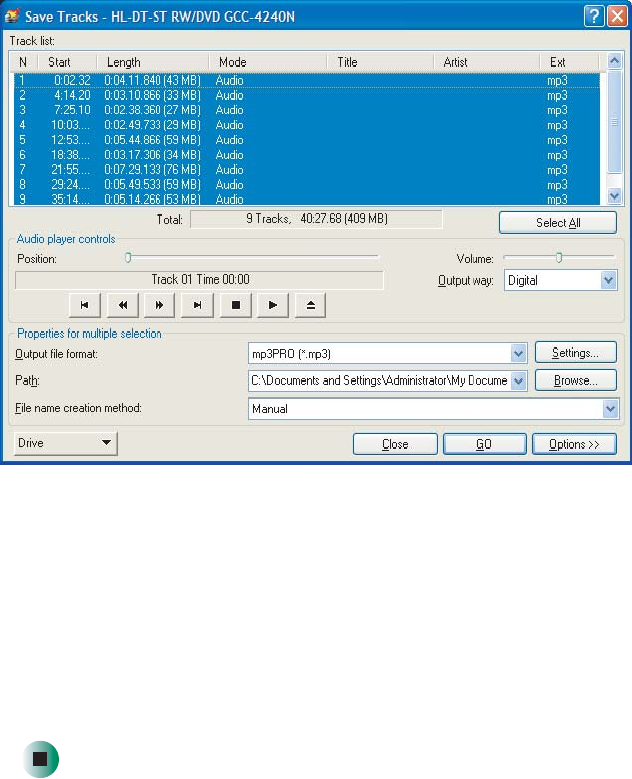Image resolution: width=632 pixels, height=779 pixels.
Task: Sort by Artist column header
Action: (486, 62)
